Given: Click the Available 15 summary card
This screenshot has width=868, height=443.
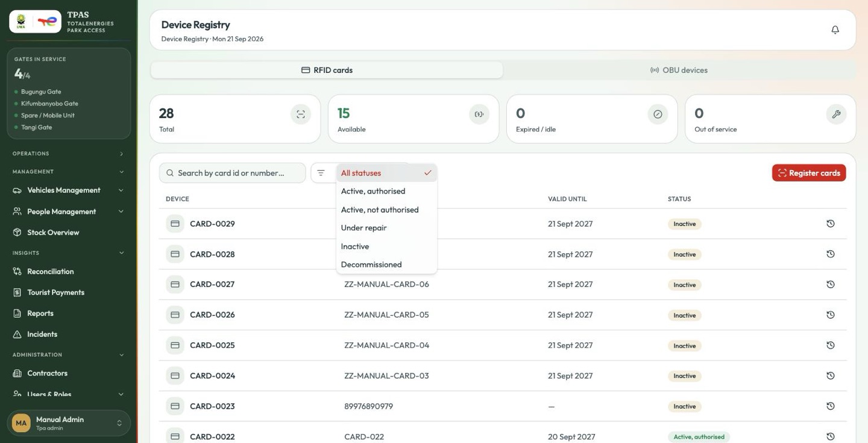Looking at the screenshot, I should 414,119.
